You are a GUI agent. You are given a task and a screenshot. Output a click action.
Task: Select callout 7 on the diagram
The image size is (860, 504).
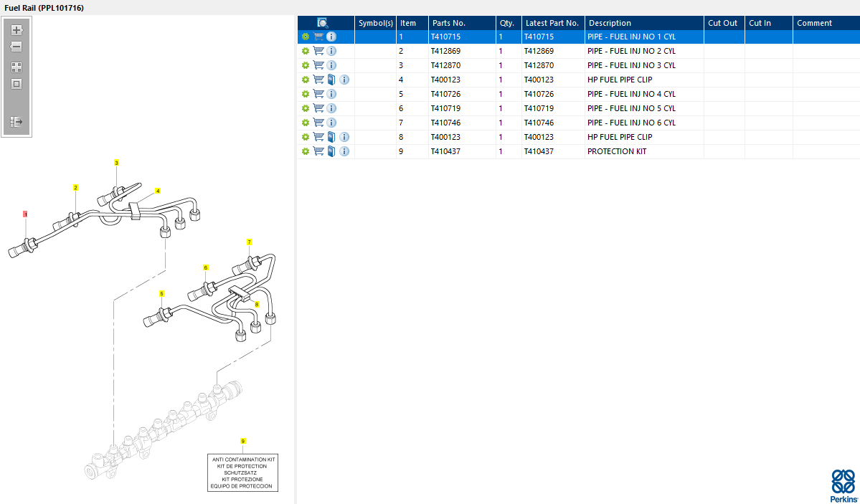249,242
